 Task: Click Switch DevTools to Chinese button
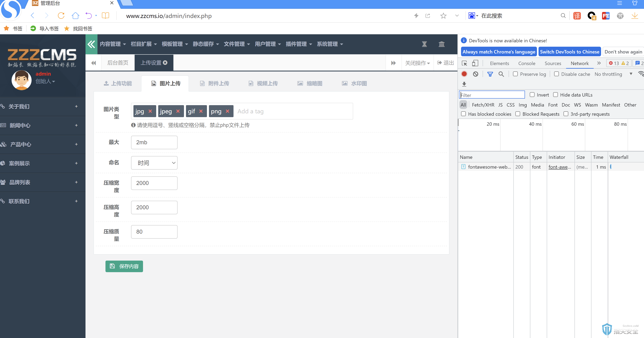click(569, 52)
